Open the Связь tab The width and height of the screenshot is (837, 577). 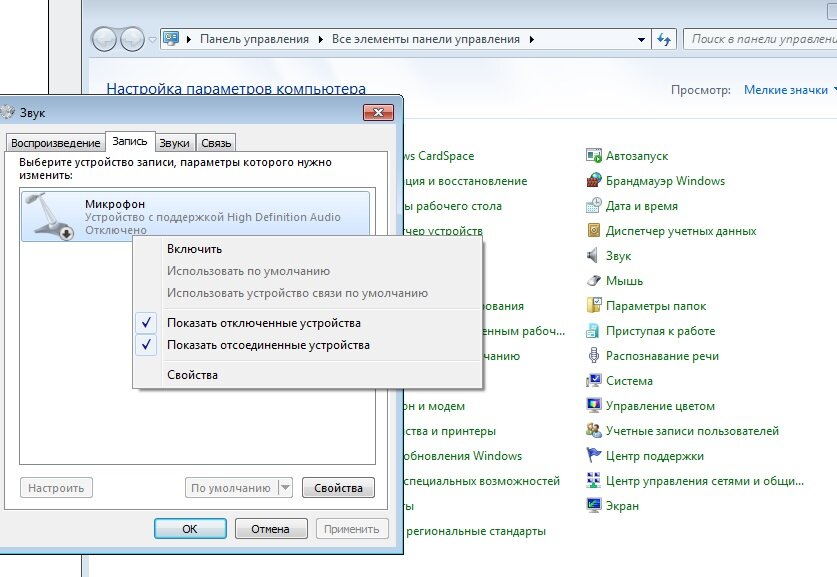point(216,143)
